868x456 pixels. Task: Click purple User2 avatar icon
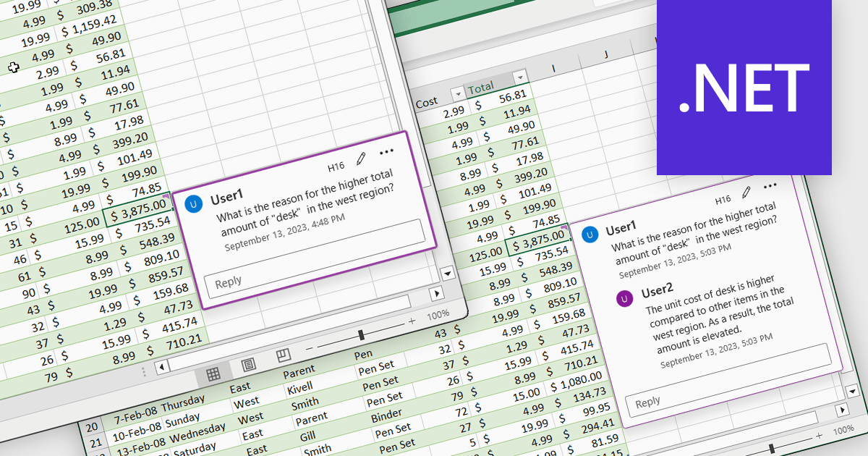tap(623, 297)
